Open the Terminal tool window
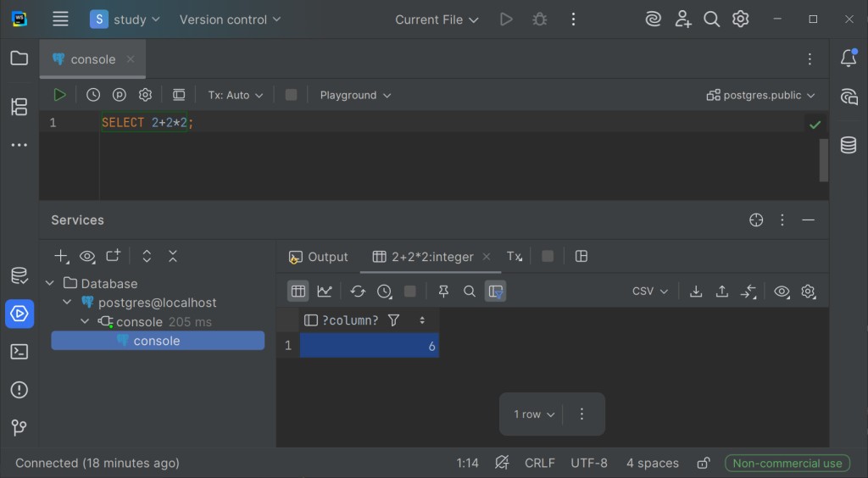 tap(19, 352)
